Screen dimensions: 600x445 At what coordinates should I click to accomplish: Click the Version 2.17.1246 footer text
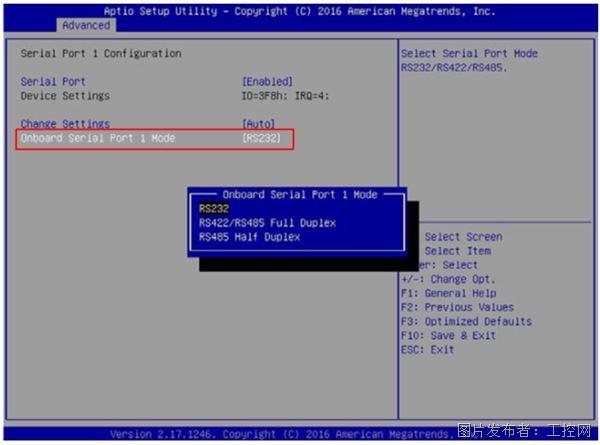pyautogui.click(x=279, y=434)
